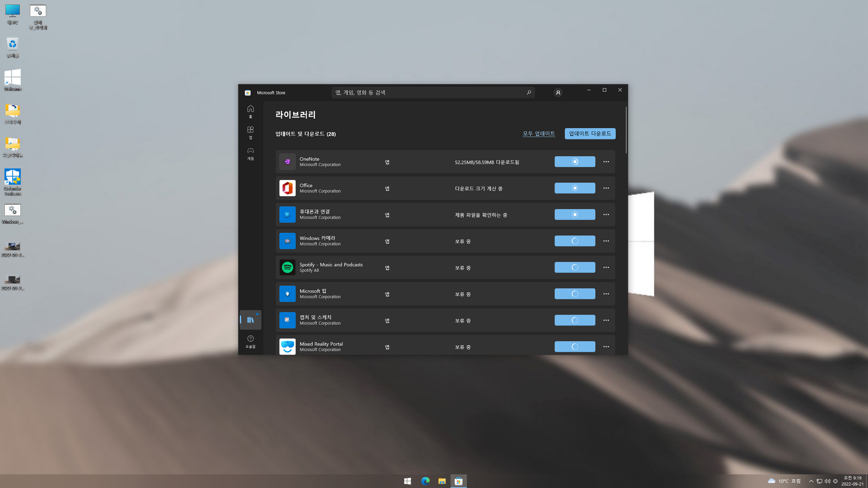Stop the 휴대폰과 연결 download
Viewport: 868px width, 488px height.
click(x=574, y=214)
